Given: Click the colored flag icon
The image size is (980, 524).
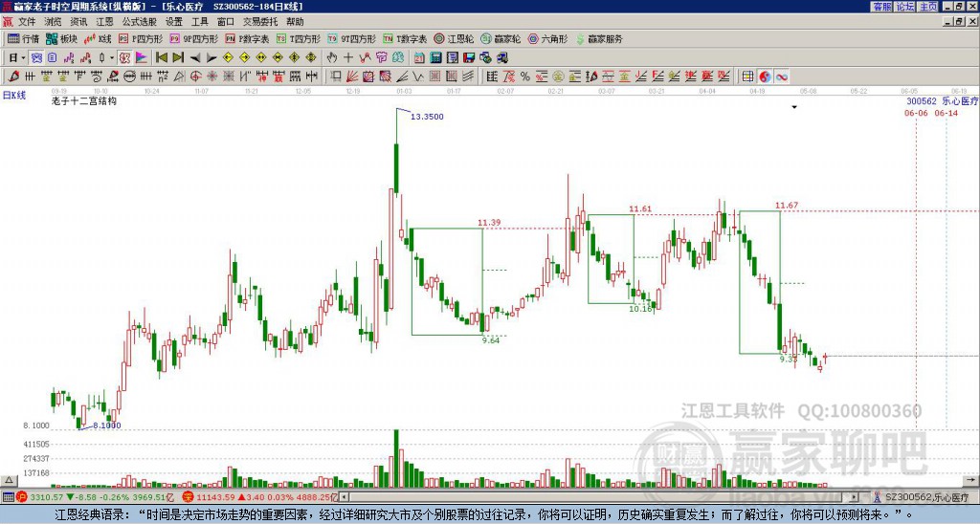Looking at the screenshot, I should pos(142,57).
